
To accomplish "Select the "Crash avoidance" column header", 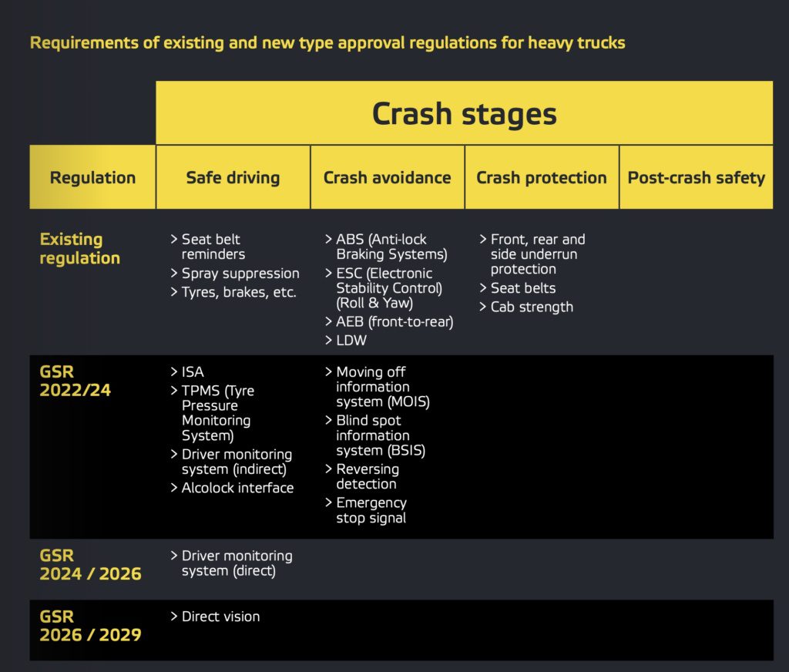I will [x=387, y=178].
